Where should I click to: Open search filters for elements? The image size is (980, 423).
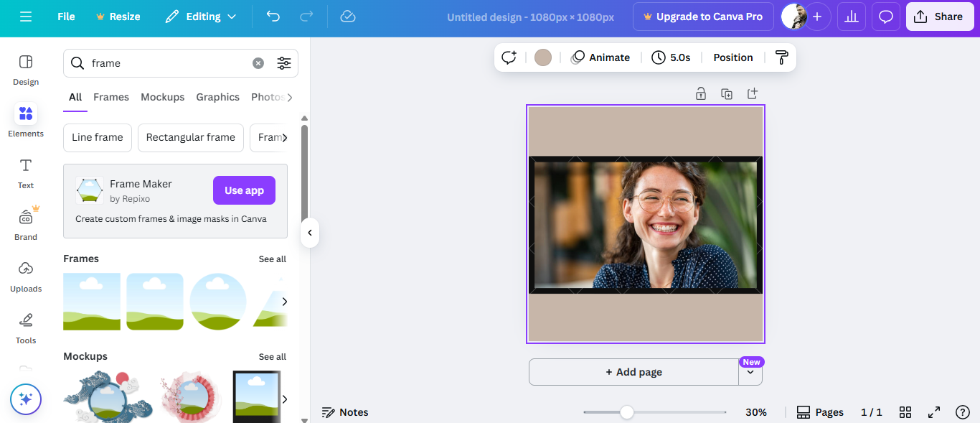coord(284,63)
